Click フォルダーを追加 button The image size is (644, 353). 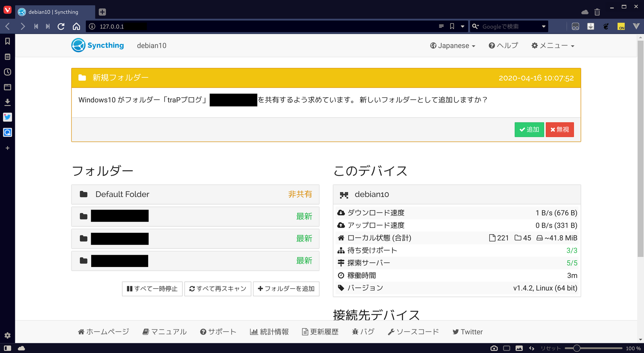tap(286, 289)
